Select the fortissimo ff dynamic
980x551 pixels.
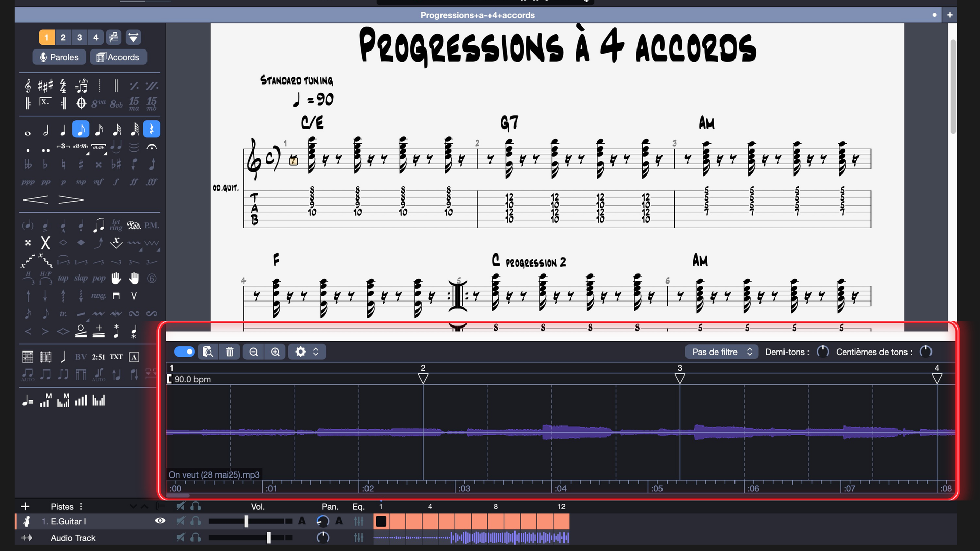click(134, 182)
